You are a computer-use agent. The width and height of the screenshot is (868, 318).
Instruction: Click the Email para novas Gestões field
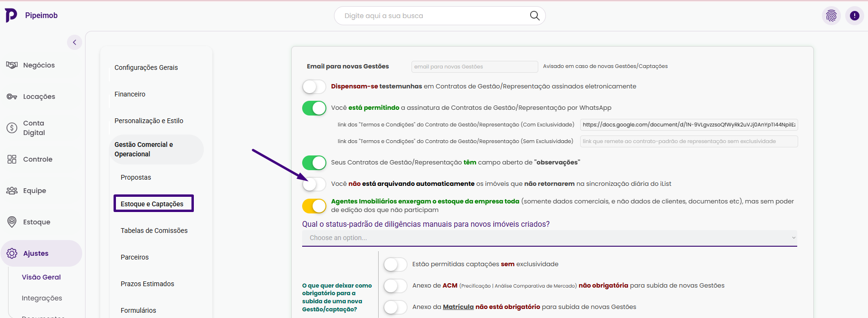click(x=474, y=67)
